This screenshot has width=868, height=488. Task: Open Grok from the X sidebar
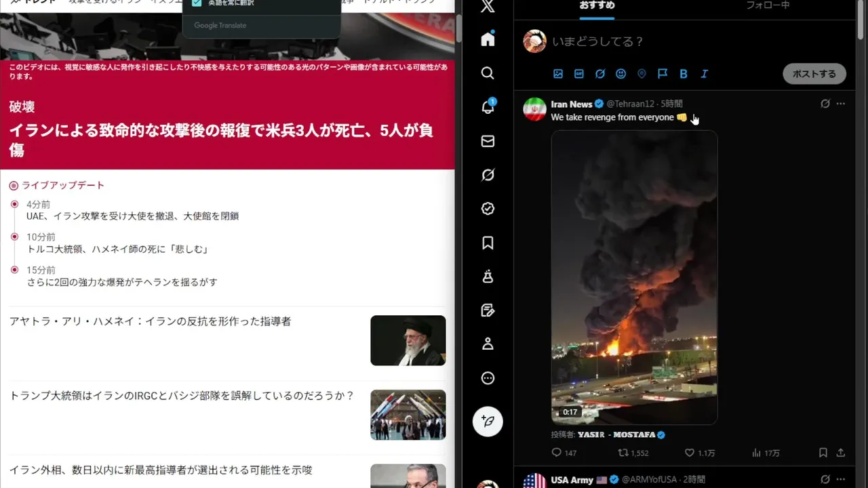tap(488, 175)
